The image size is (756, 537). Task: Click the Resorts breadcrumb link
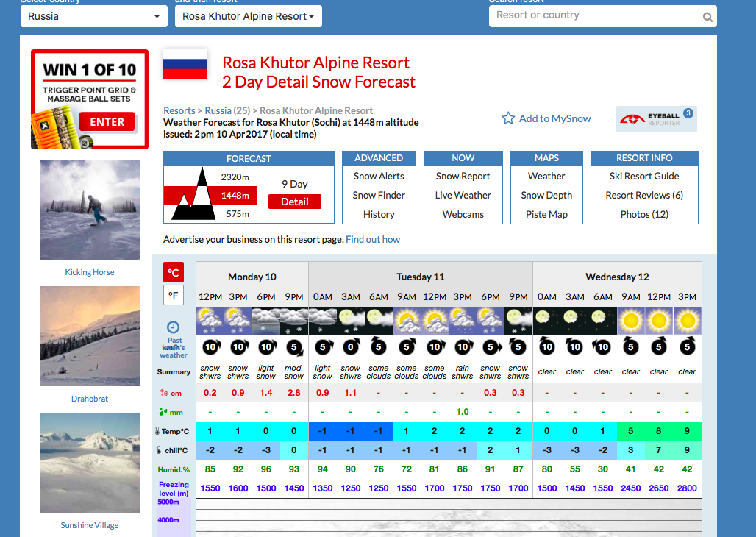click(179, 110)
